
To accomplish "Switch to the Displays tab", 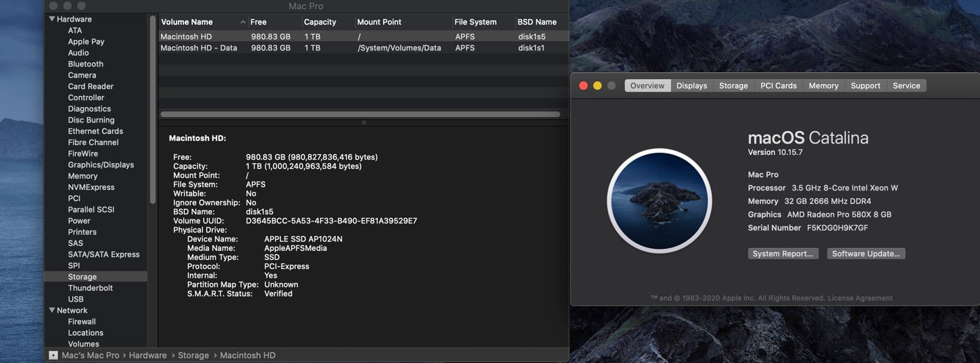I will tap(691, 85).
